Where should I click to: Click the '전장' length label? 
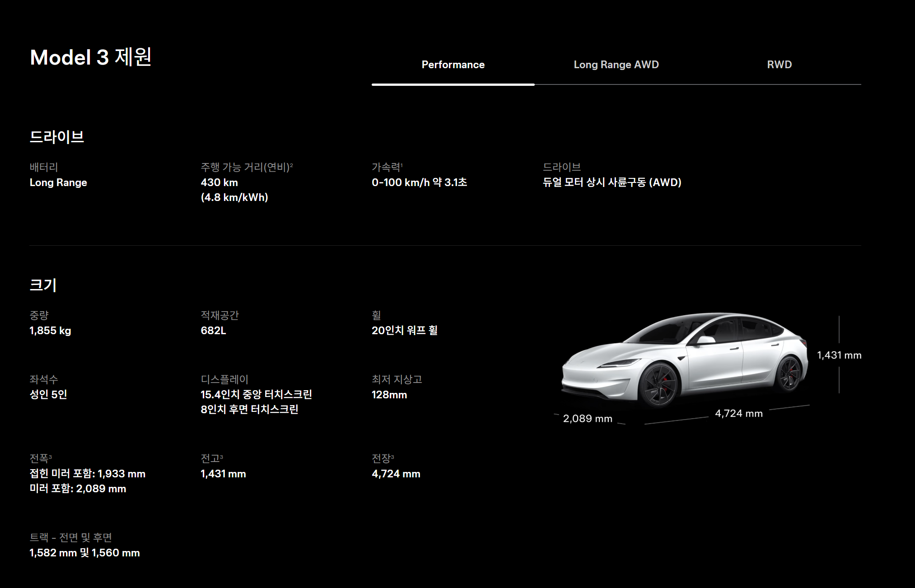point(383,458)
